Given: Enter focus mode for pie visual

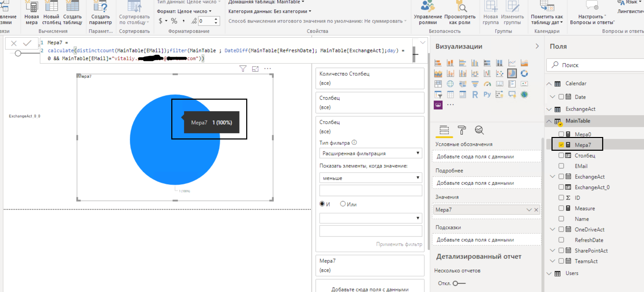Looking at the screenshot, I should (255, 69).
